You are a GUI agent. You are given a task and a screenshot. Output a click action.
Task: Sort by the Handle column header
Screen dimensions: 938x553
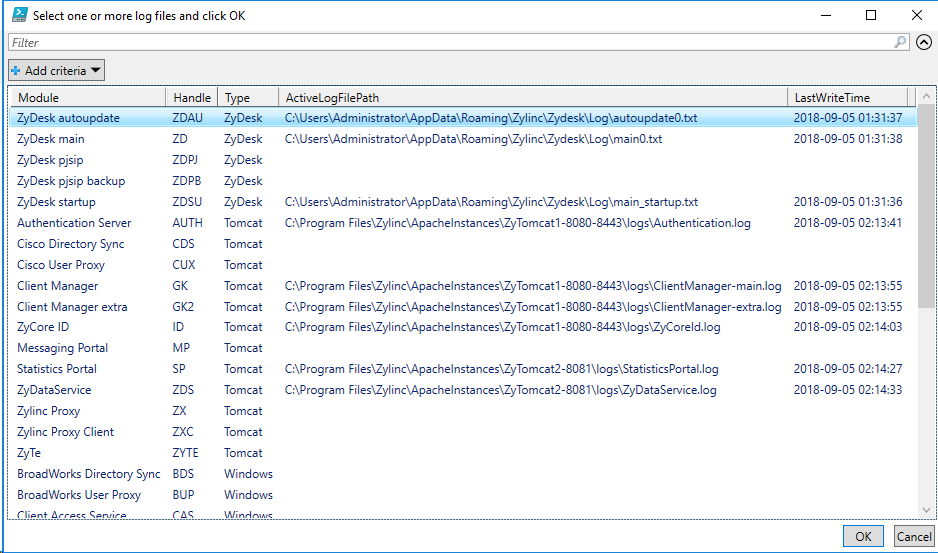[x=192, y=98]
